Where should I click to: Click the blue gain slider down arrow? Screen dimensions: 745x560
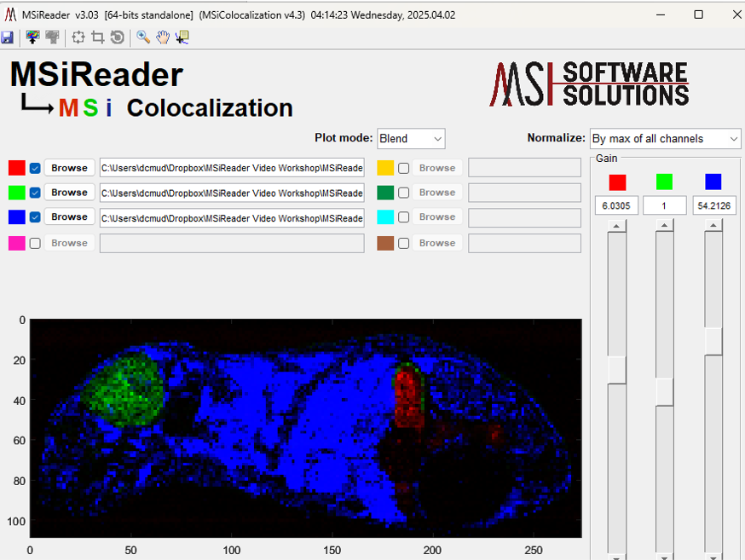click(x=713, y=557)
